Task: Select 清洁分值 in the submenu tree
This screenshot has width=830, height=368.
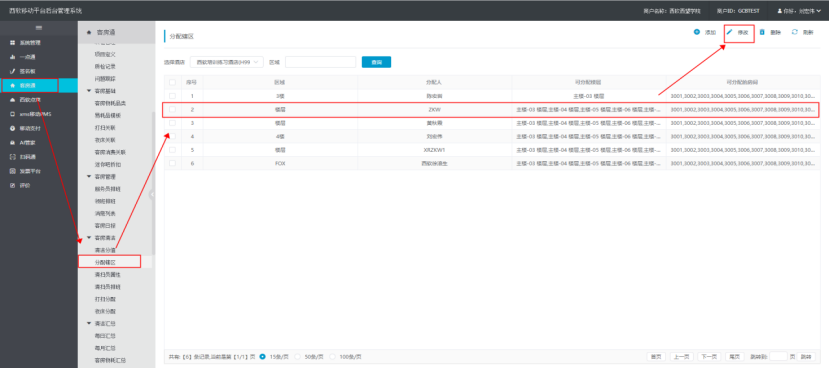Action: (105, 250)
